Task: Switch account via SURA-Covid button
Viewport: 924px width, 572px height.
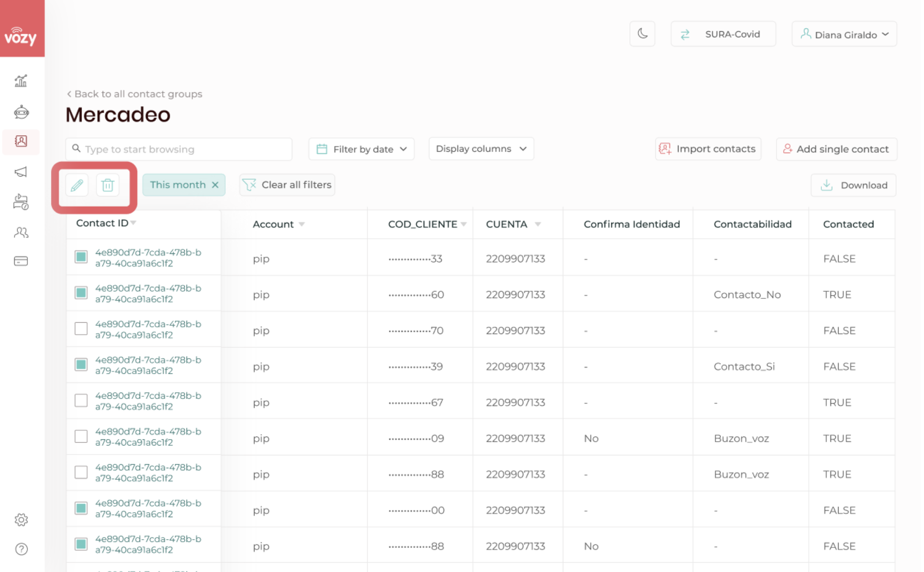Action: 723,34
